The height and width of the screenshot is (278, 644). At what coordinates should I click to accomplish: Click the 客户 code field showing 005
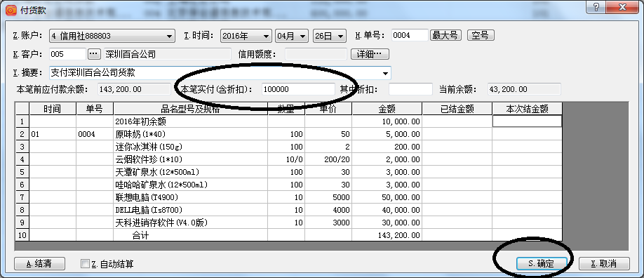[67, 54]
